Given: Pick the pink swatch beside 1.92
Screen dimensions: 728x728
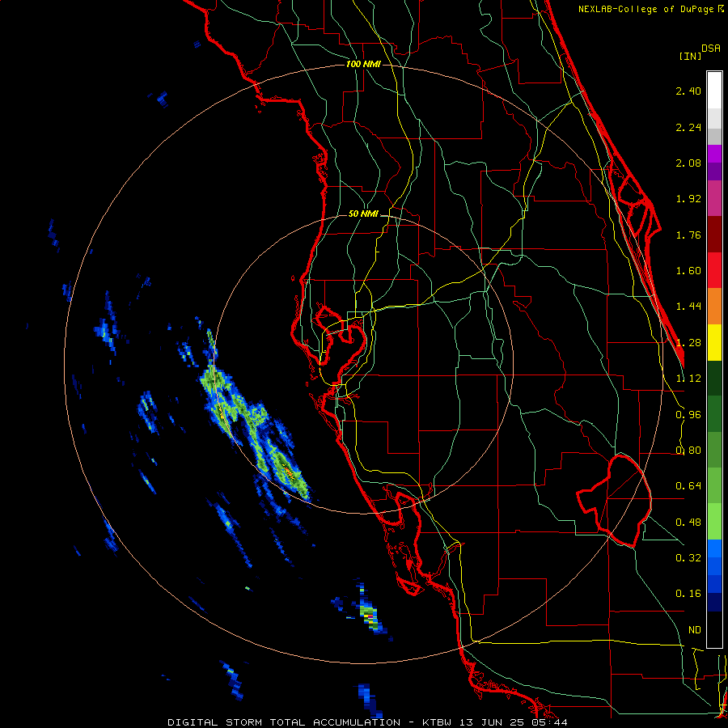Looking at the screenshot, I should point(714,198).
